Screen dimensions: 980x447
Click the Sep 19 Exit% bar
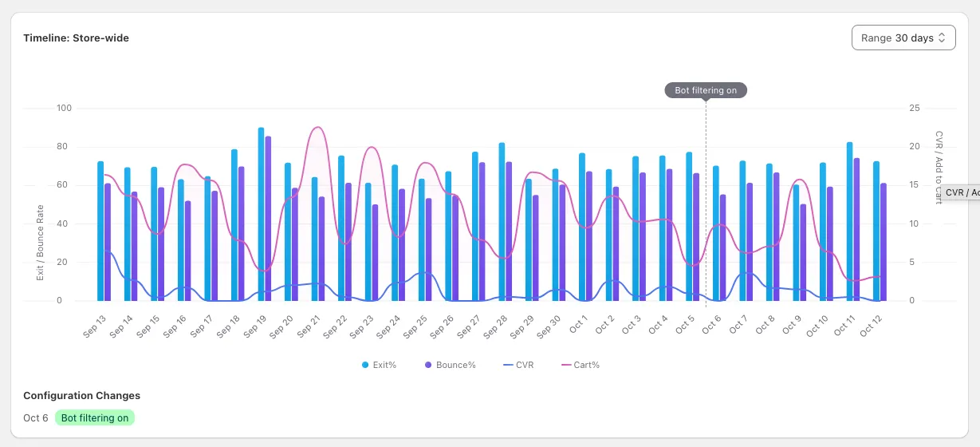pyautogui.click(x=261, y=214)
